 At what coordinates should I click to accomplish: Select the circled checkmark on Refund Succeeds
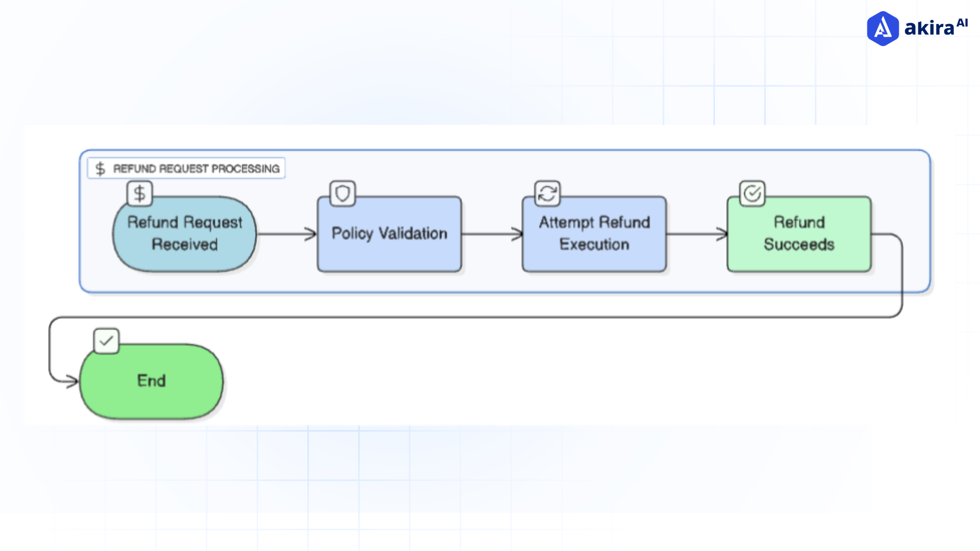[752, 193]
